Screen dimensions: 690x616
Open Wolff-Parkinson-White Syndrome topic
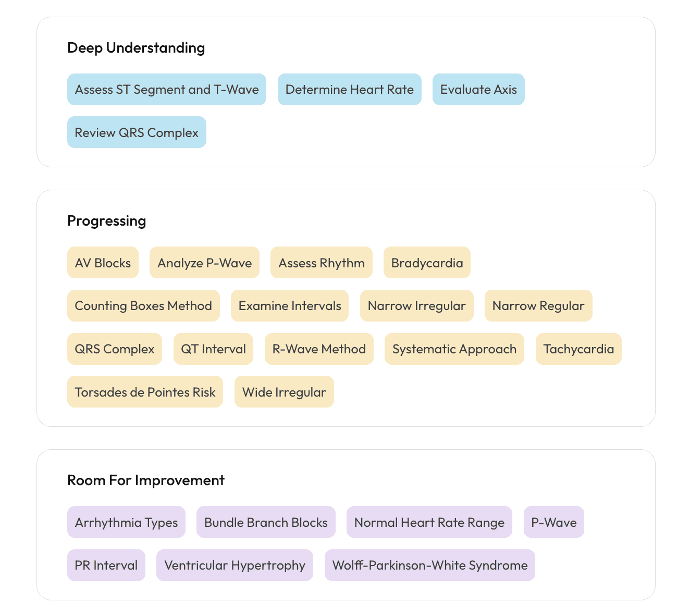pyautogui.click(x=429, y=565)
